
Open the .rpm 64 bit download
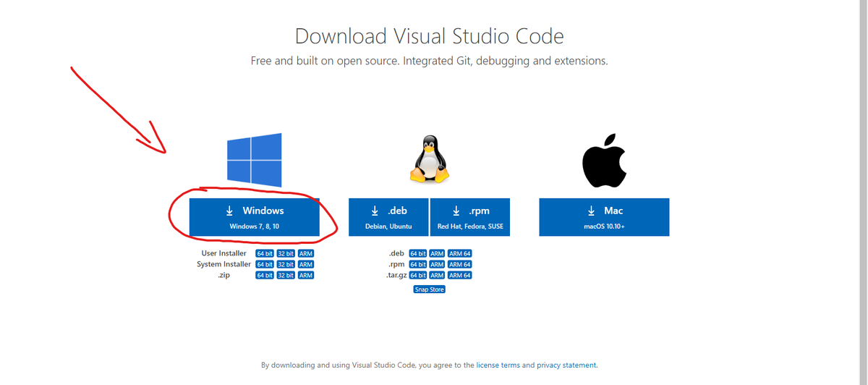[418, 264]
